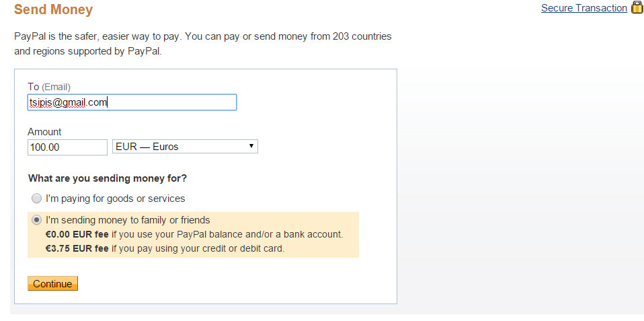
Task: Click the "What are you sending money for?" heading
Action: (108, 178)
